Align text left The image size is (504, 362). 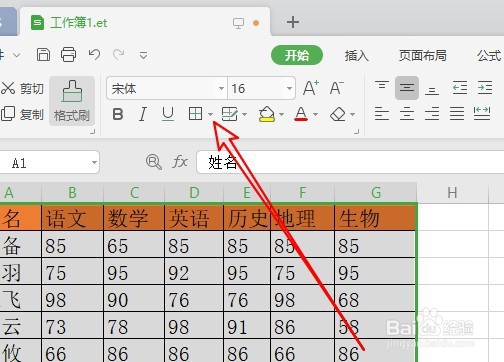(x=382, y=114)
